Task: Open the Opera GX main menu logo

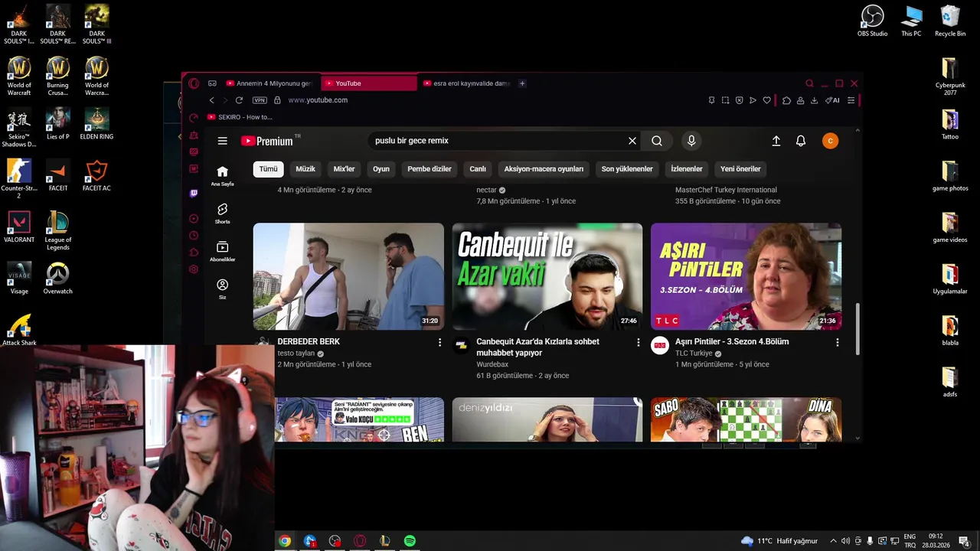Action: click(x=194, y=83)
